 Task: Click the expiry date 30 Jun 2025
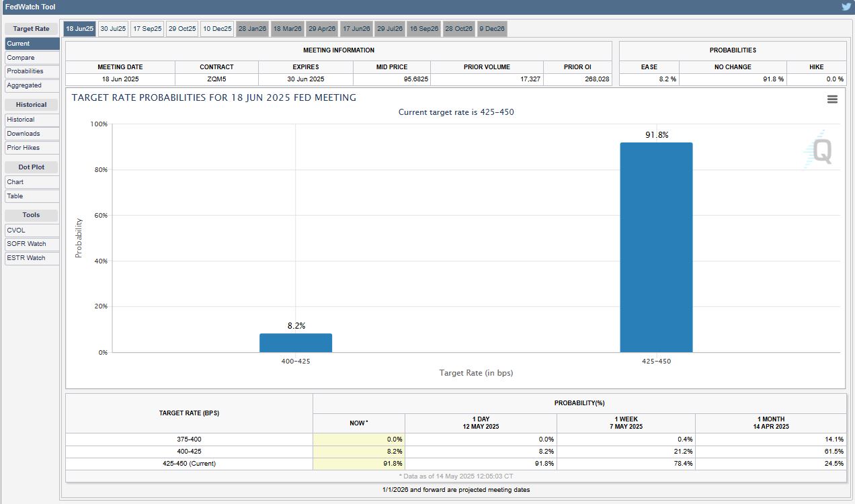pyautogui.click(x=306, y=79)
